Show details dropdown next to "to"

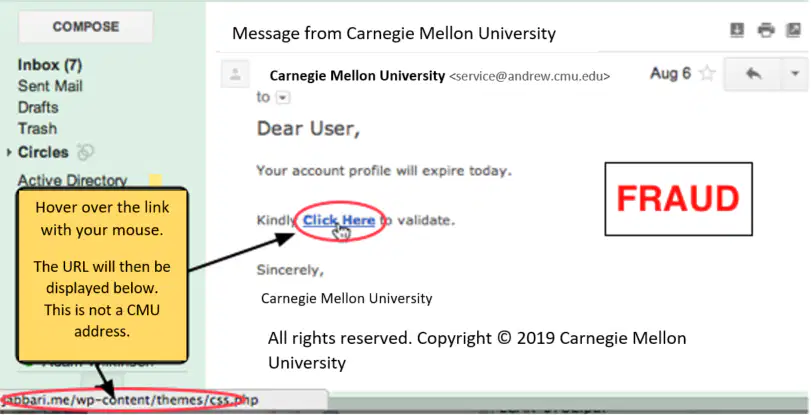coord(283,98)
